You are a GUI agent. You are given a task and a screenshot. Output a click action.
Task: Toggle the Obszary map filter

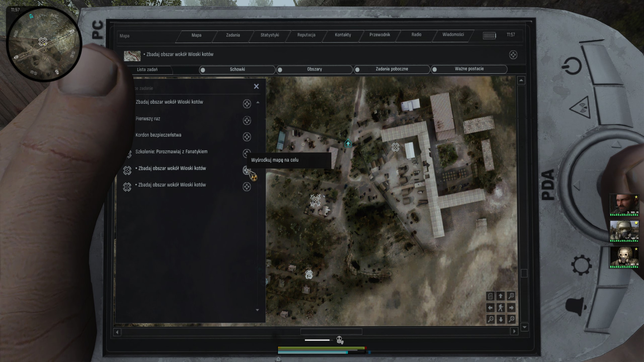click(x=280, y=70)
